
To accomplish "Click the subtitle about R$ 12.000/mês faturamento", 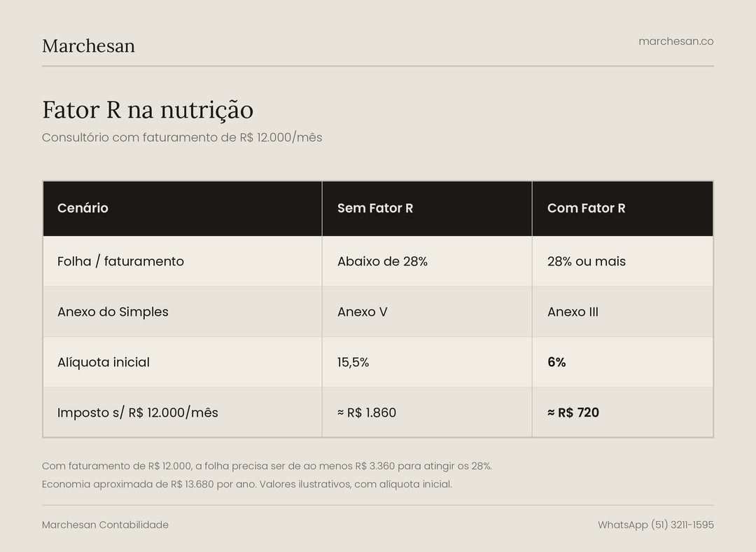I will [x=182, y=137].
